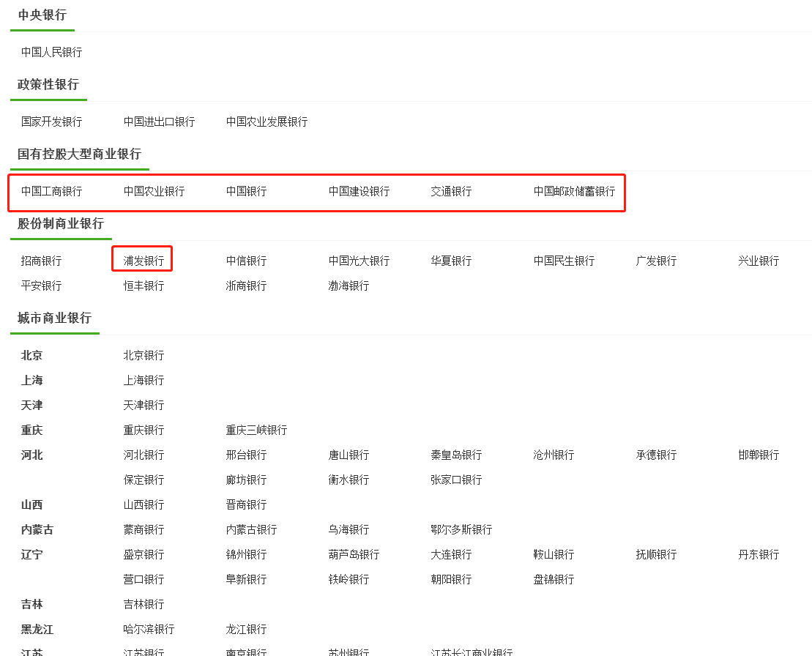Select 浙商银行
Screen dimensions: 812x656
246,286
